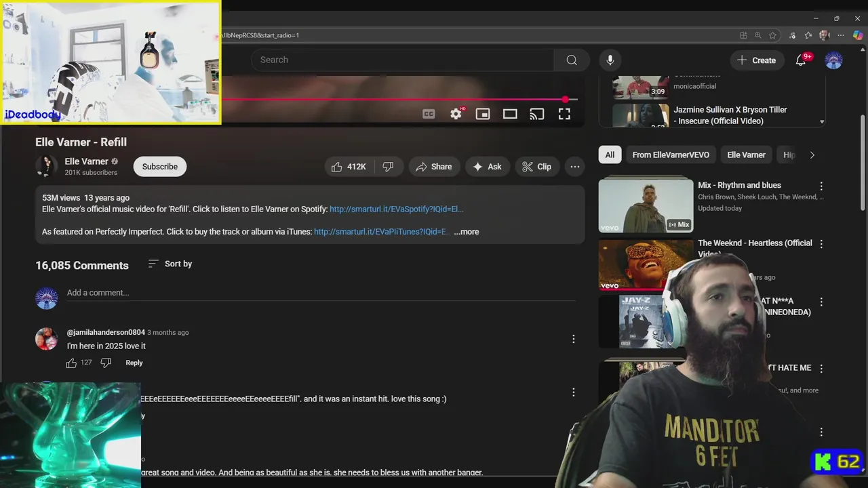Click the search magnifier button
Viewport: 868px width, 488px height.
click(572, 60)
